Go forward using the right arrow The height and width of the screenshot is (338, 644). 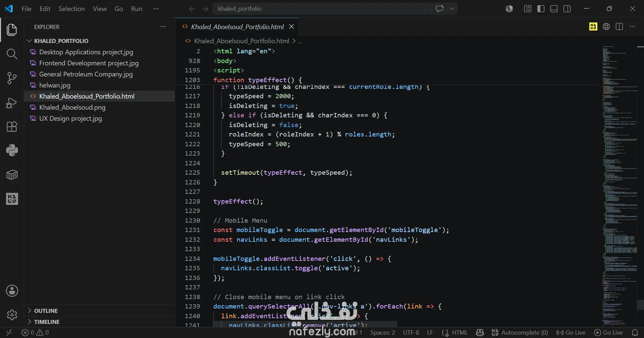click(x=205, y=9)
